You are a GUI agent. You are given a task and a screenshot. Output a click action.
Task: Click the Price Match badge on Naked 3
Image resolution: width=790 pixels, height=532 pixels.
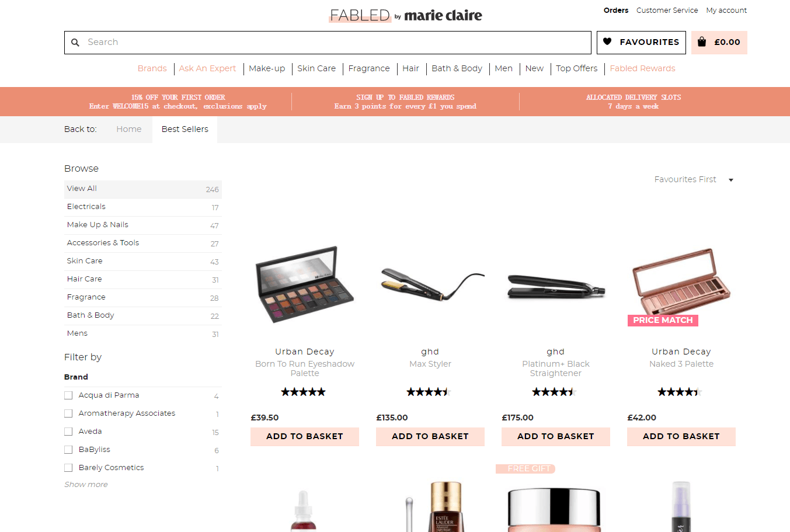663,320
